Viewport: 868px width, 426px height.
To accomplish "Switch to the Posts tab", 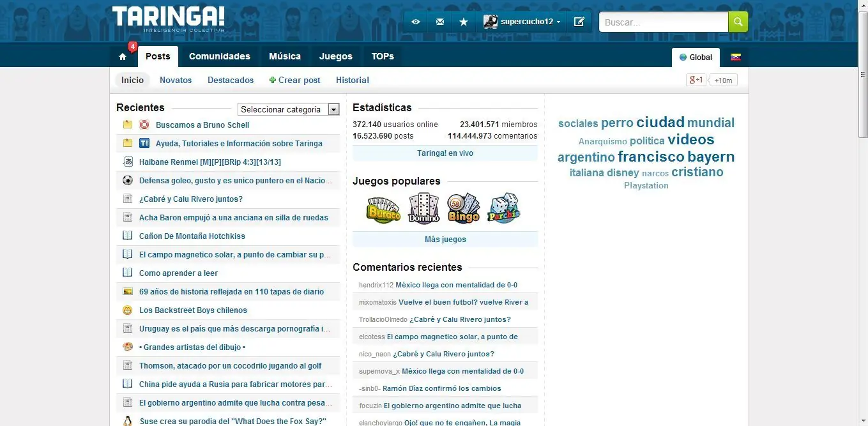I will coord(158,56).
